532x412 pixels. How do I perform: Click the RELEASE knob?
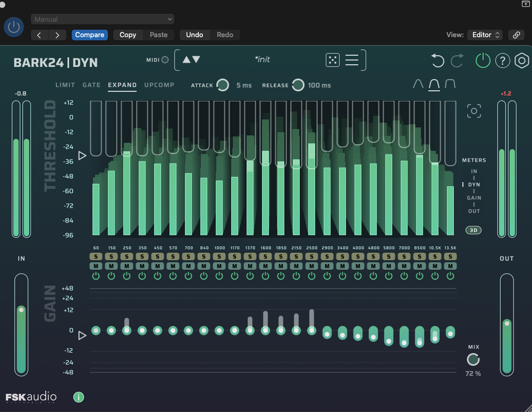coord(298,85)
